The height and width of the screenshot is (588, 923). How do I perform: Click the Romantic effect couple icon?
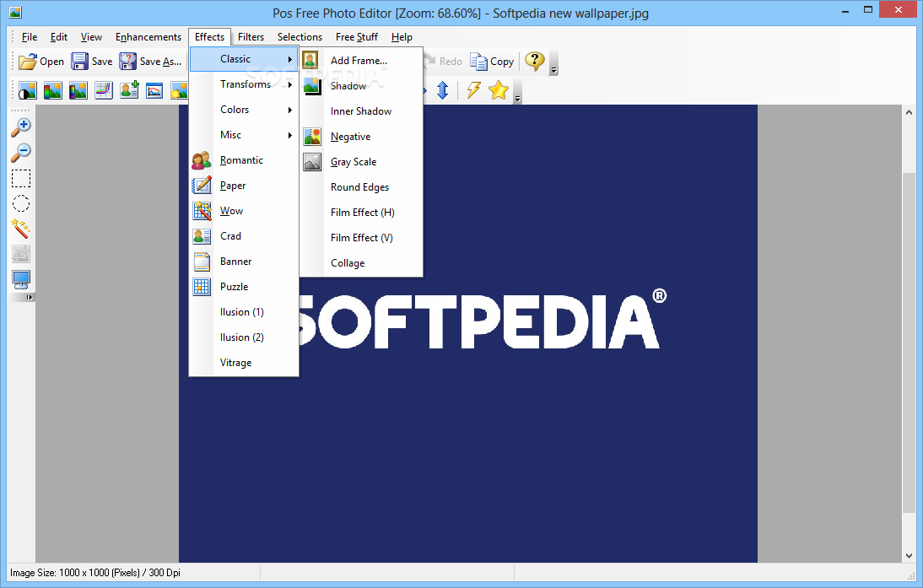tap(202, 160)
